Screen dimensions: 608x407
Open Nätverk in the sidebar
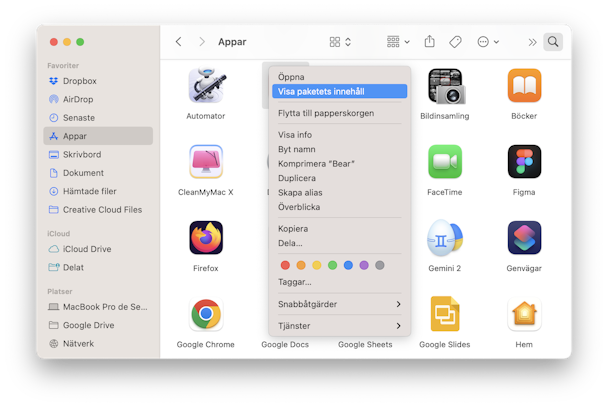[98, 344]
